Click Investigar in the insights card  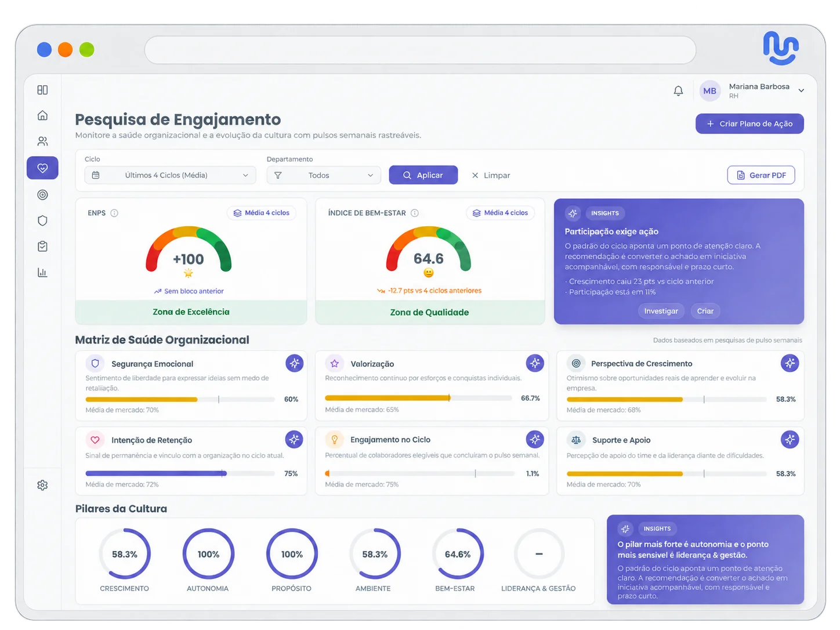tap(661, 311)
